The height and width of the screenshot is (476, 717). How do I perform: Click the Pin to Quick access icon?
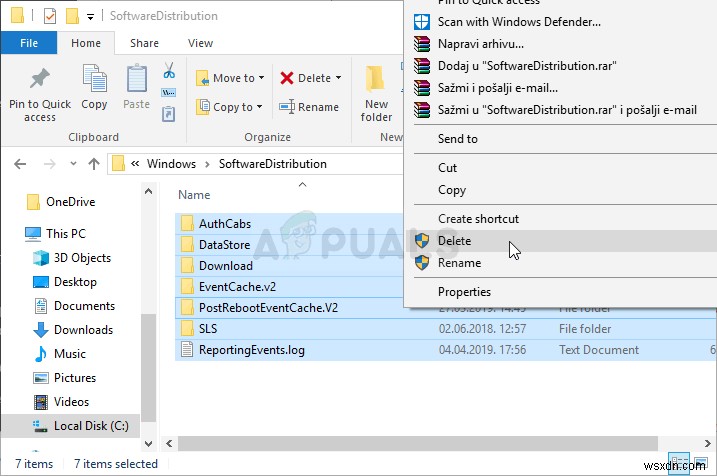tap(40, 79)
